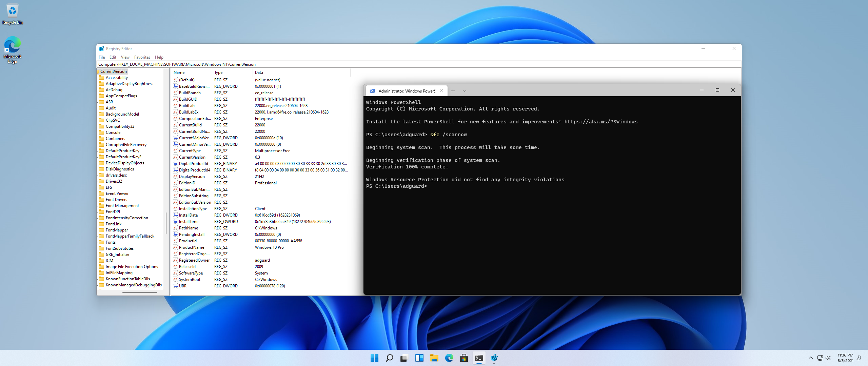This screenshot has width=868, height=366.
Task: Select the KnownFunctionTableDlls tree key
Action: [128, 279]
